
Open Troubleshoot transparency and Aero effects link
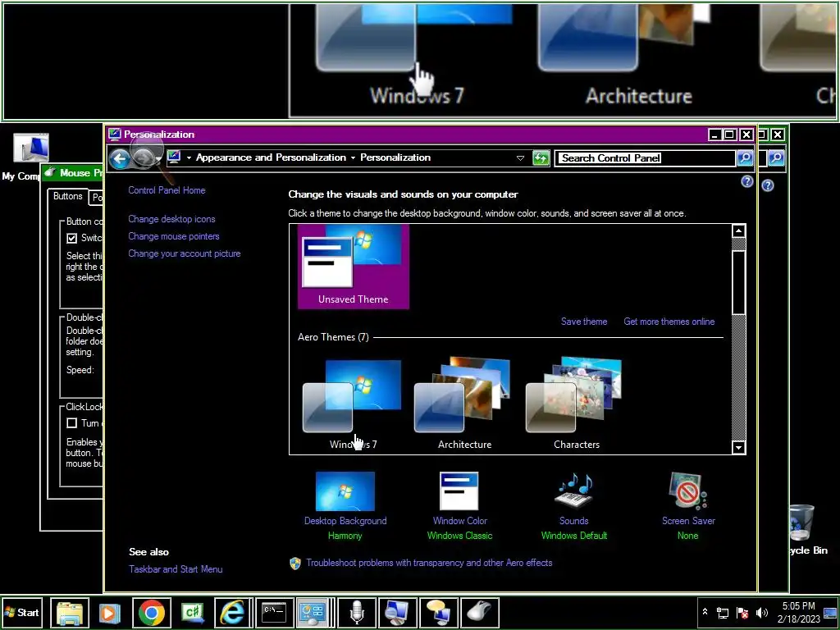pyautogui.click(x=429, y=563)
